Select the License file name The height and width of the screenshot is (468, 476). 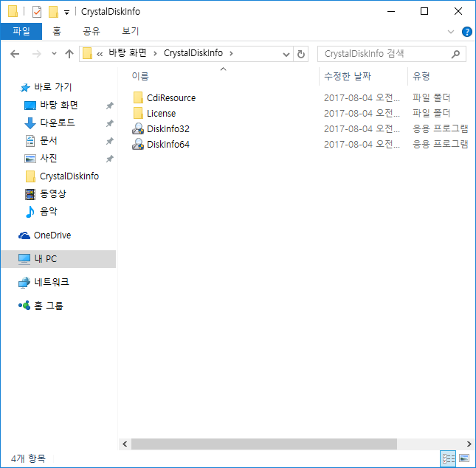coord(161,114)
